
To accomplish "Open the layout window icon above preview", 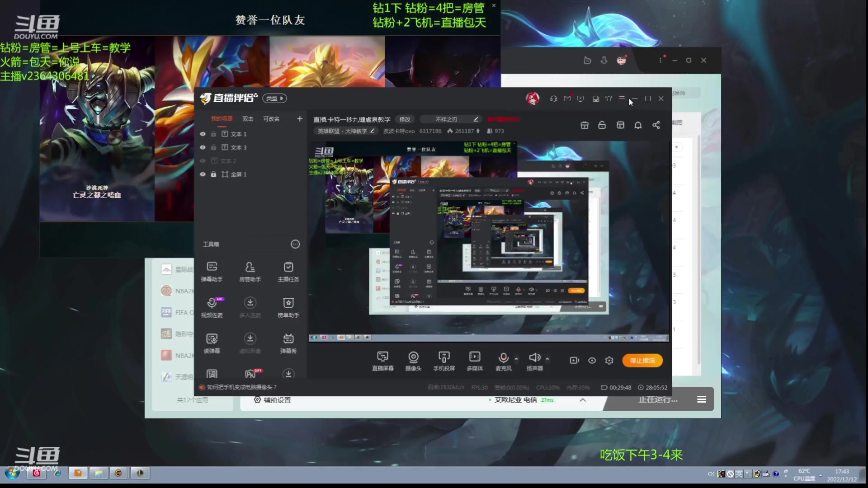I will [x=620, y=125].
